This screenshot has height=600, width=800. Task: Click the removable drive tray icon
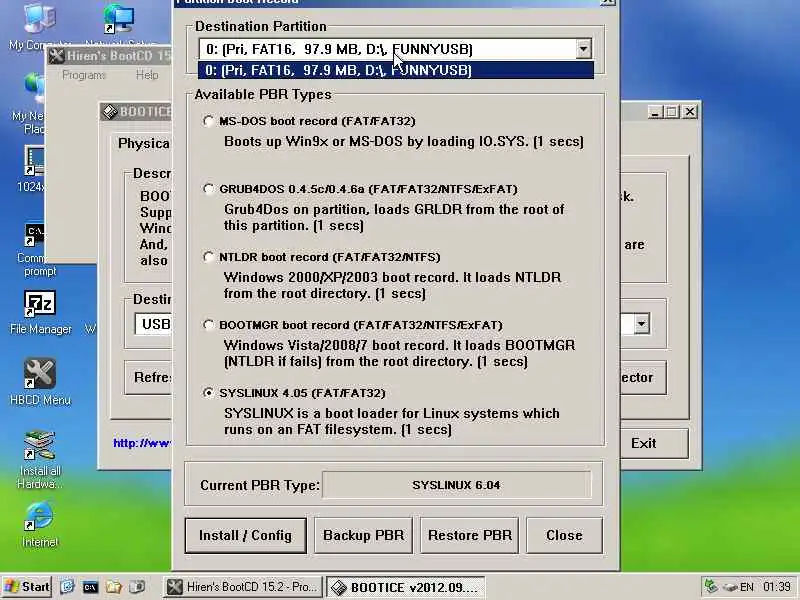[x=730, y=587]
